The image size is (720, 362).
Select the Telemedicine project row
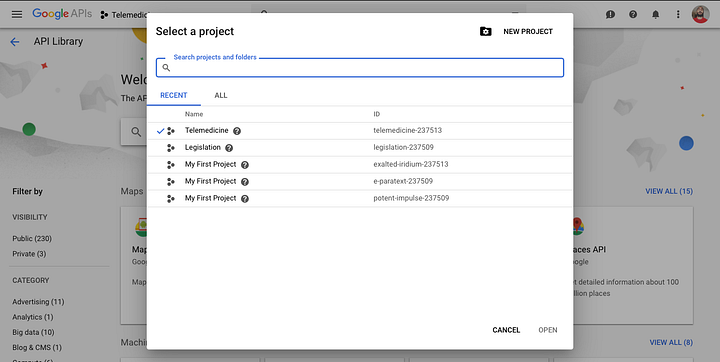pyautogui.click(x=360, y=130)
